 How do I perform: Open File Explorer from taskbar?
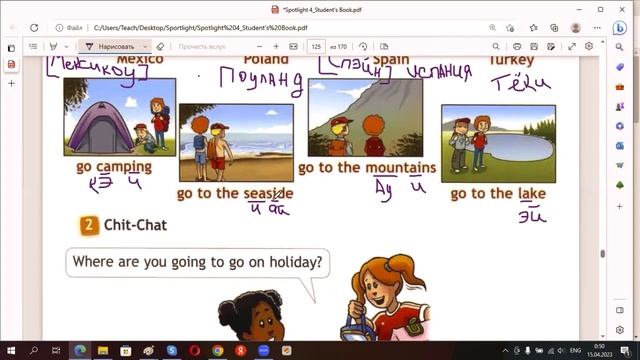(x=103, y=351)
